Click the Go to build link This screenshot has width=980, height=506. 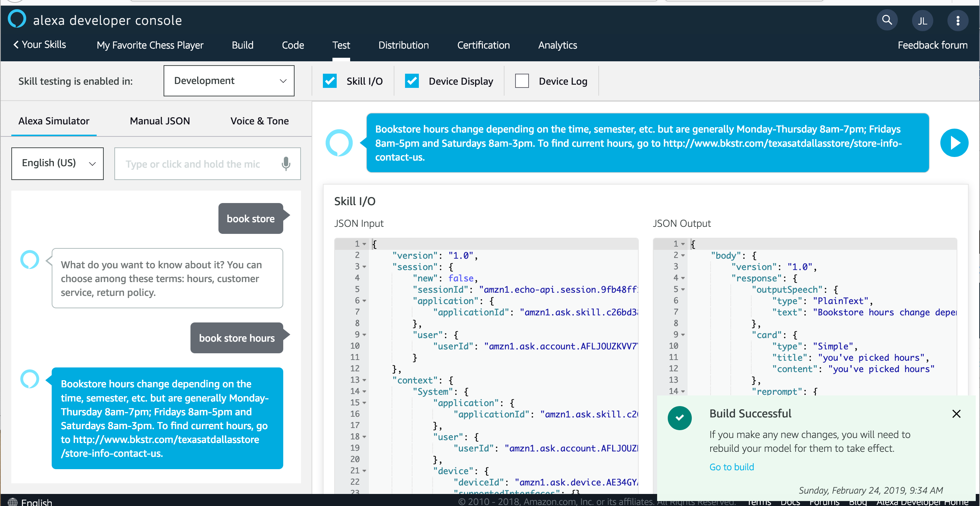coord(731,467)
